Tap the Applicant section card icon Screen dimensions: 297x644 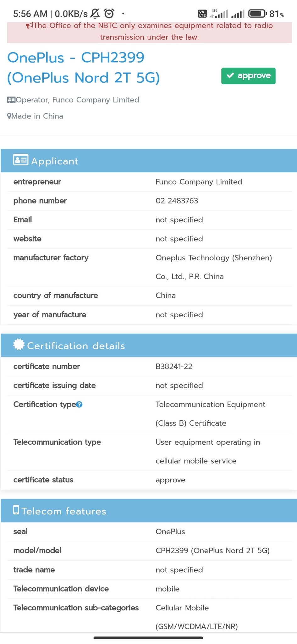(x=21, y=160)
